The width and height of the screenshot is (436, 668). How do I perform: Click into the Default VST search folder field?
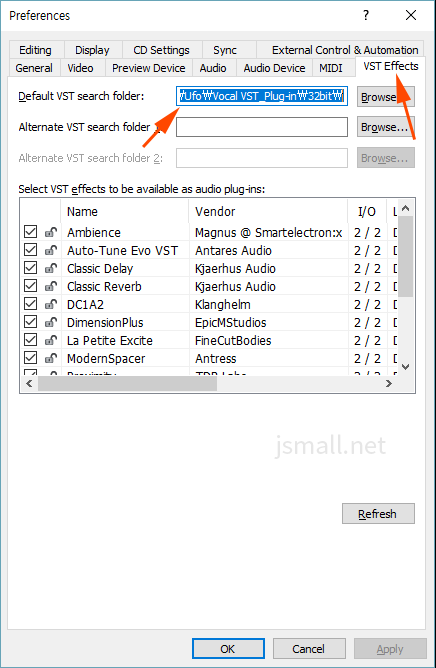pyautogui.click(x=262, y=96)
